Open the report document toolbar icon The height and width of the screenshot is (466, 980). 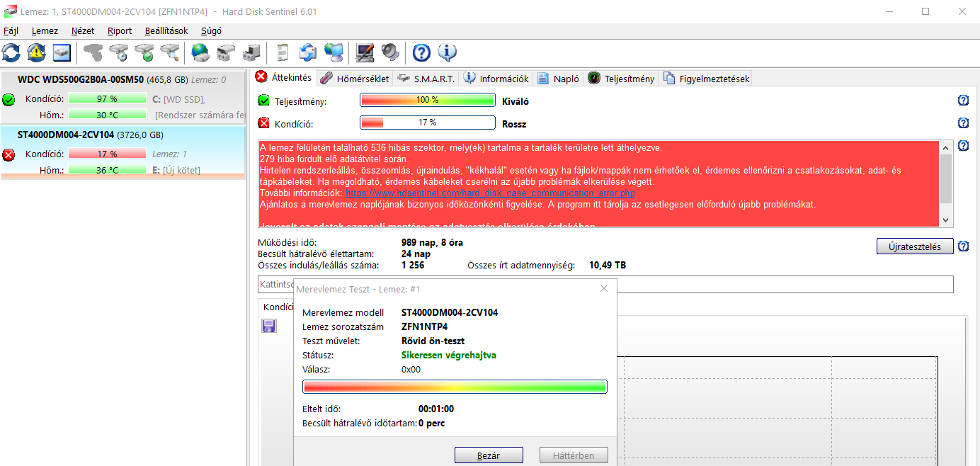pos(283,52)
